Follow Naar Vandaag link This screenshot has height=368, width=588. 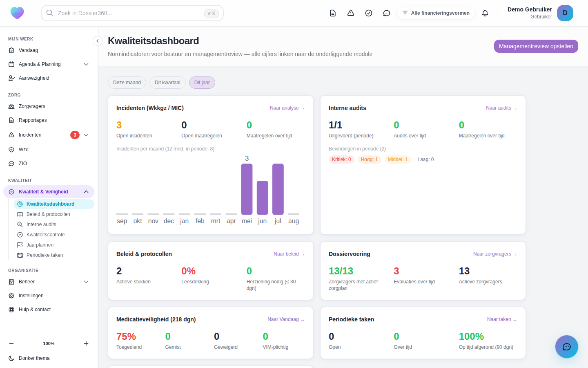286,319
